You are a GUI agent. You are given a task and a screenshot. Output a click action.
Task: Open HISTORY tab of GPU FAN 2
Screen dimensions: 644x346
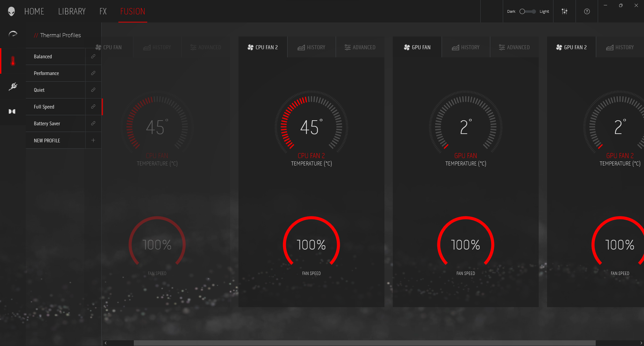pyautogui.click(x=620, y=47)
